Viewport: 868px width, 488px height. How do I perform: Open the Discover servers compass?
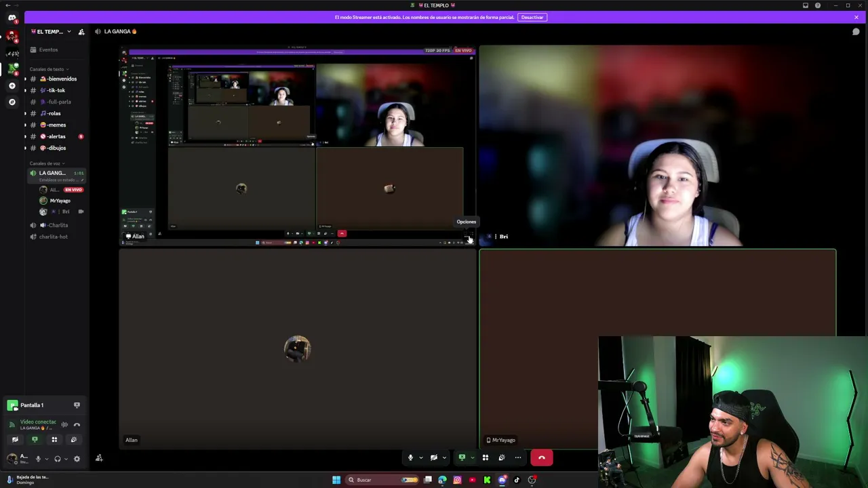(x=12, y=102)
